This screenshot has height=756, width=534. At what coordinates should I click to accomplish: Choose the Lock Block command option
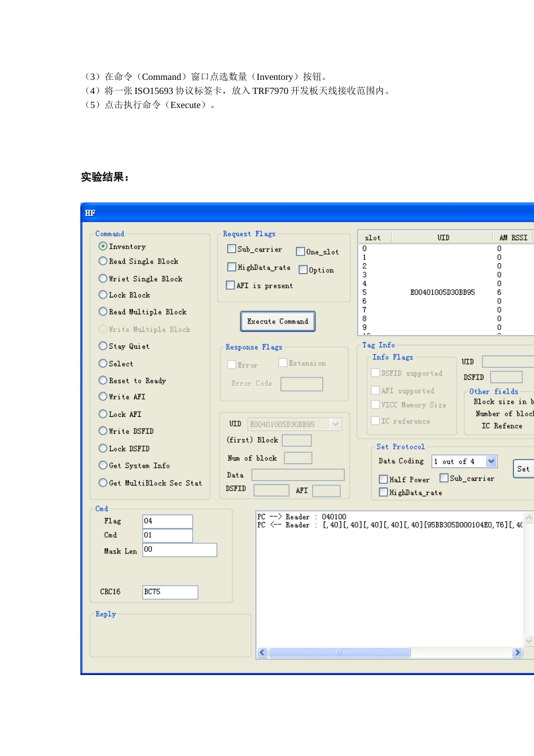click(103, 295)
